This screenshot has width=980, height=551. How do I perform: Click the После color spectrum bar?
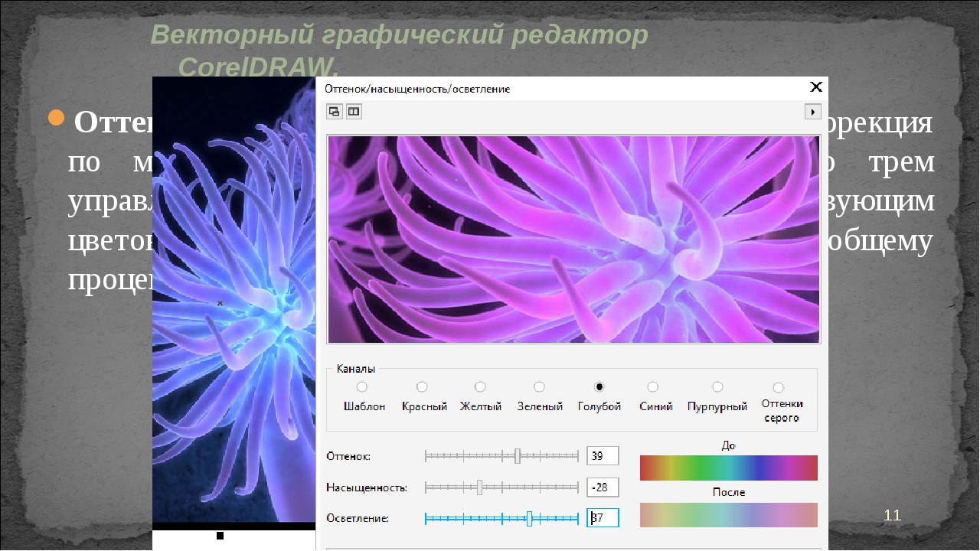[x=729, y=515]
